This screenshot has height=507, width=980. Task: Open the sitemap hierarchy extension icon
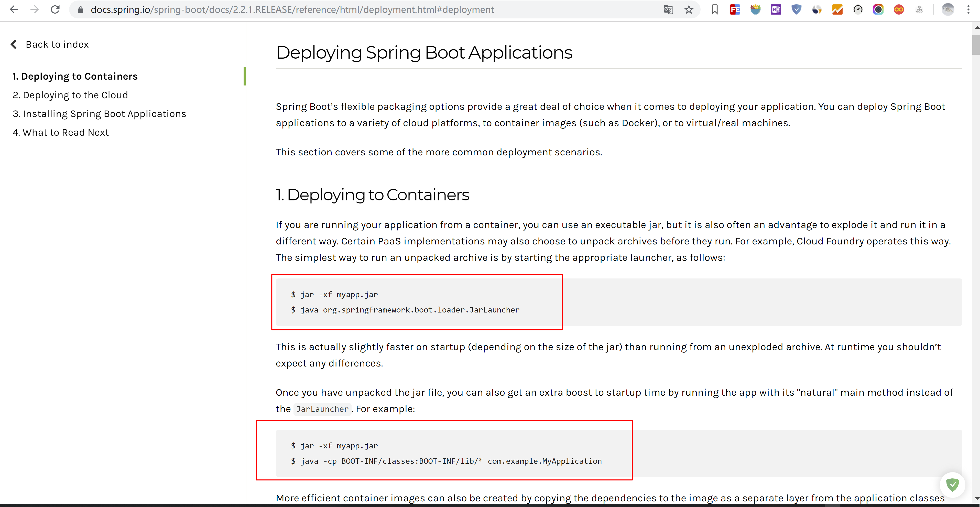(x=920, y=9)
